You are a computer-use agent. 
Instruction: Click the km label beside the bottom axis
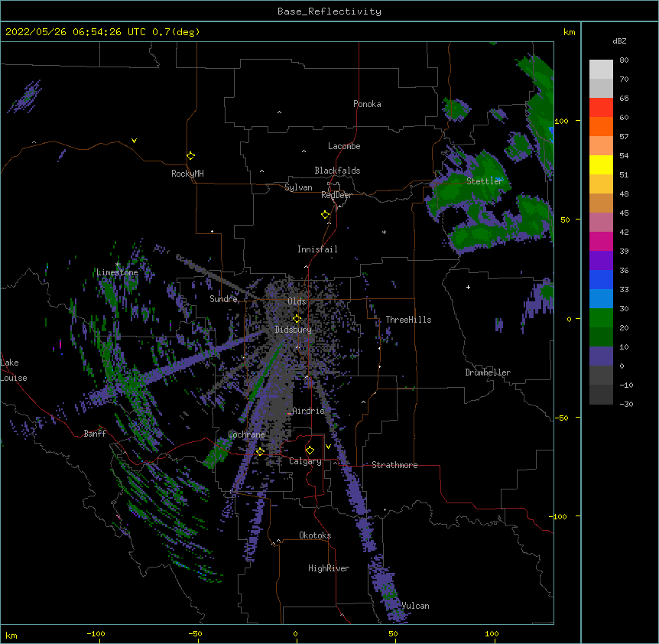pyautogui.click(x=11, y=636)
